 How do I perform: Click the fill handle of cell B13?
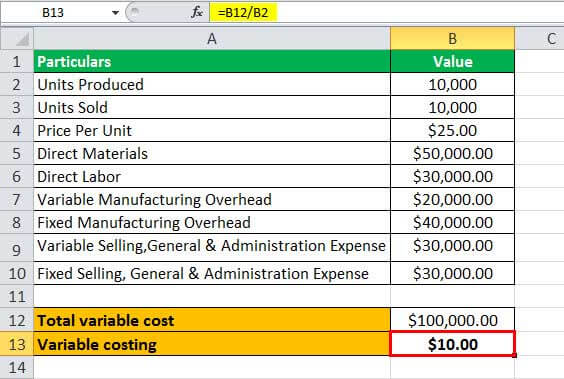pyautogui.click(x=515, y=356)
